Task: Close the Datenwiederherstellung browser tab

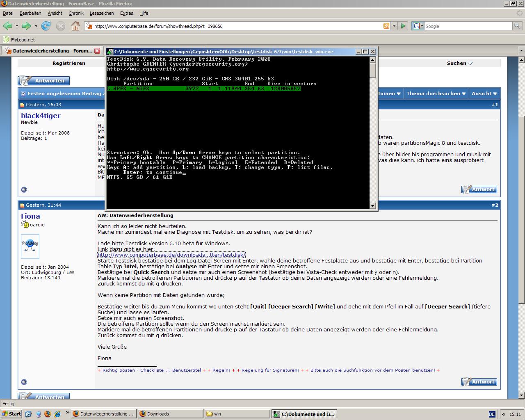Action: click(x=97, y=51)
